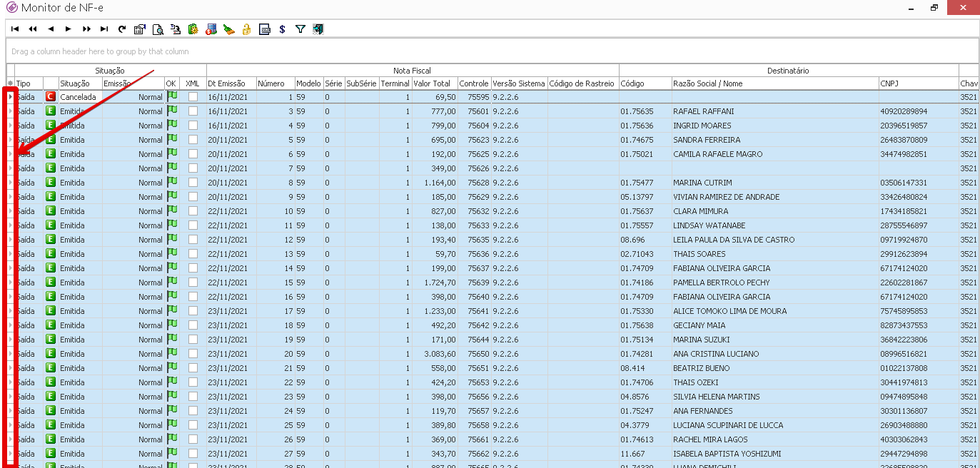Click the exit door toolbar icon

point(318,29)
